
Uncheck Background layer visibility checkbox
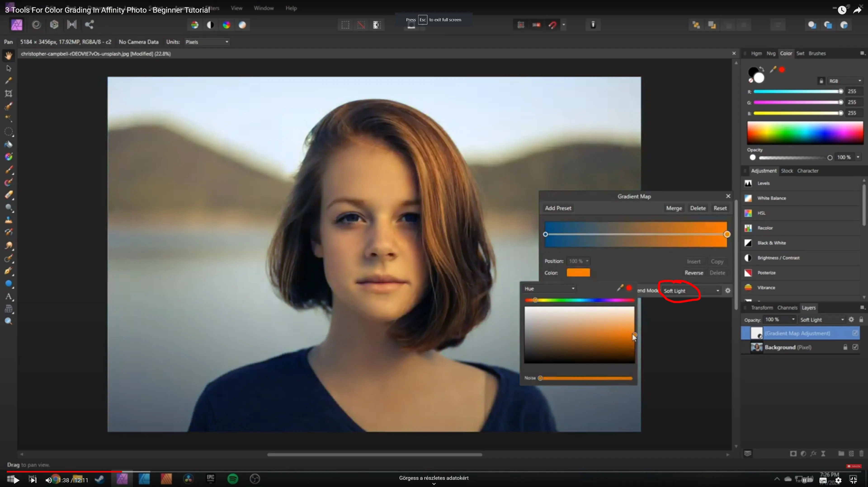click(855, 347)
